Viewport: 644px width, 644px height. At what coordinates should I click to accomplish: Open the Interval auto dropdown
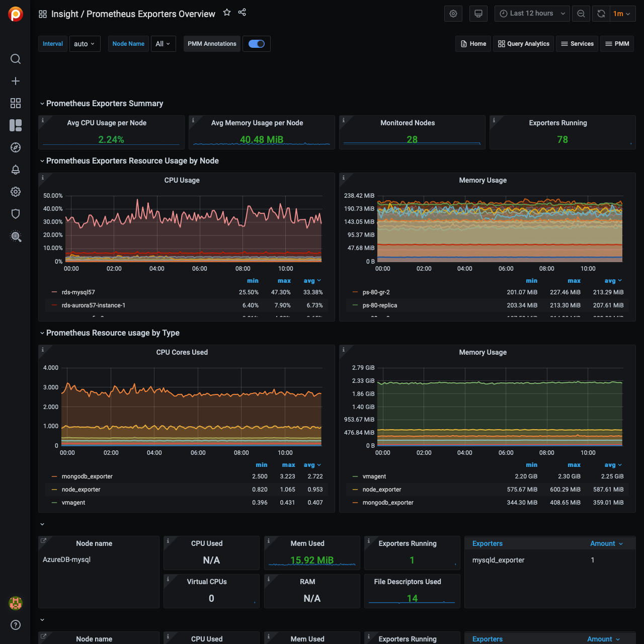click(85, 44)
